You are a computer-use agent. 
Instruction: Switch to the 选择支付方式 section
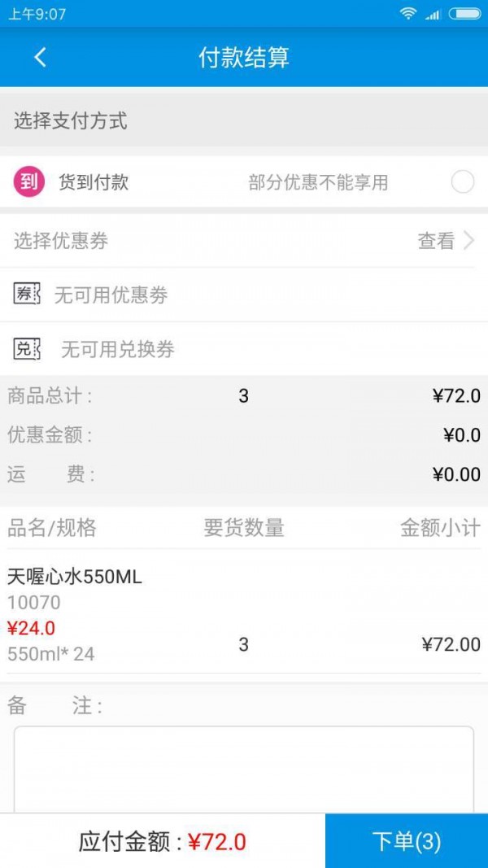(x=59, y=120)
